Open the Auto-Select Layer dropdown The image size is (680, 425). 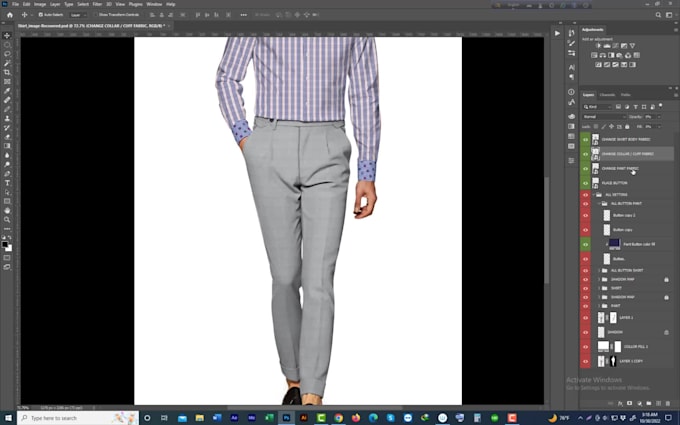(78, 15)
